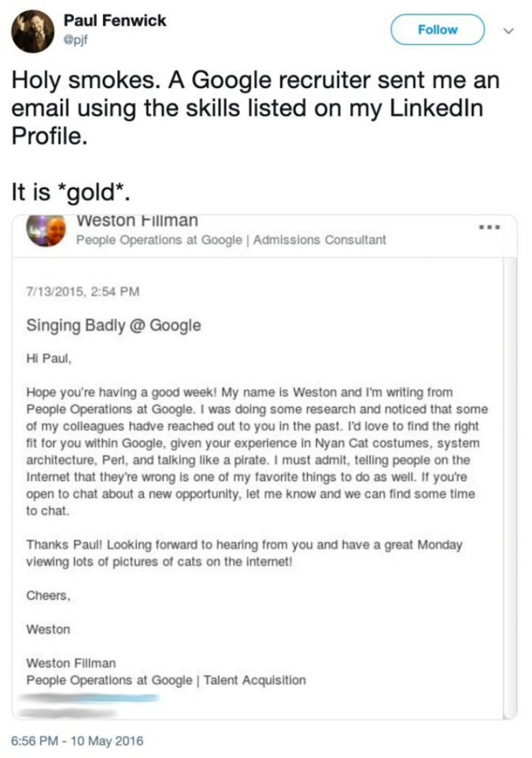Click the 'Thanks Paul!' closing paragraph
The width and height of the screenshot is (532, 758).
tap(244, 552)
